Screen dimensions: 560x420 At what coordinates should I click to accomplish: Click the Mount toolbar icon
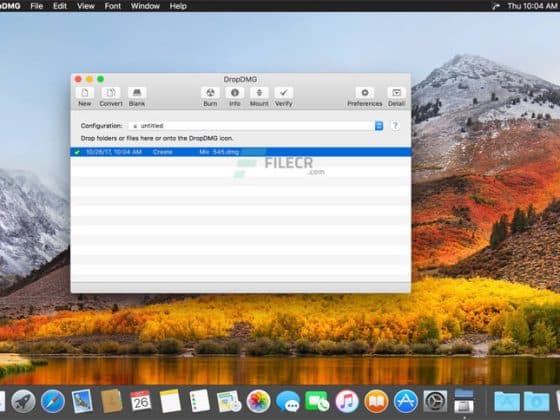coord(259,93)
